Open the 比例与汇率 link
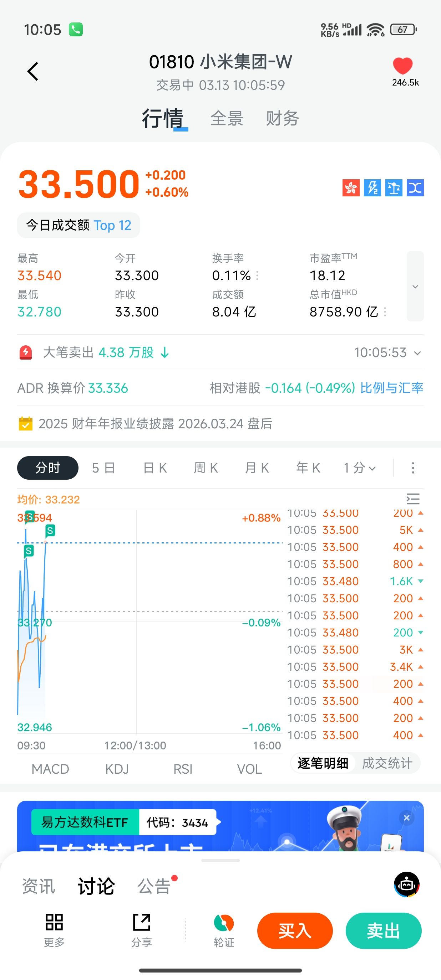 391,388
